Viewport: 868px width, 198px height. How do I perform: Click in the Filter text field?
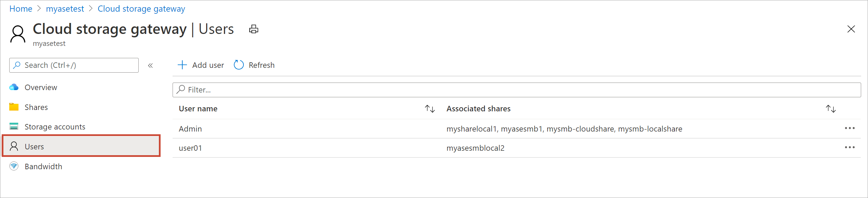[x=514, y=90]
